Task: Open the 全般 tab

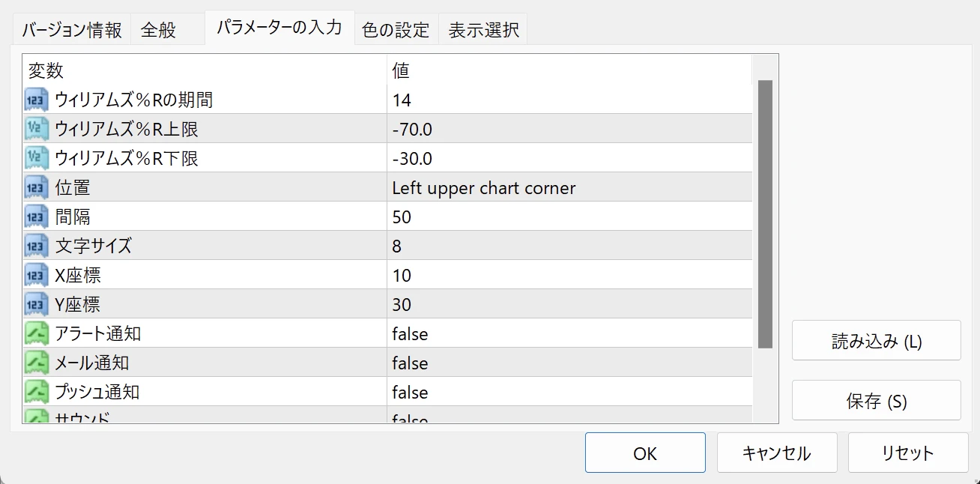Action: click(x=160, y=28)
